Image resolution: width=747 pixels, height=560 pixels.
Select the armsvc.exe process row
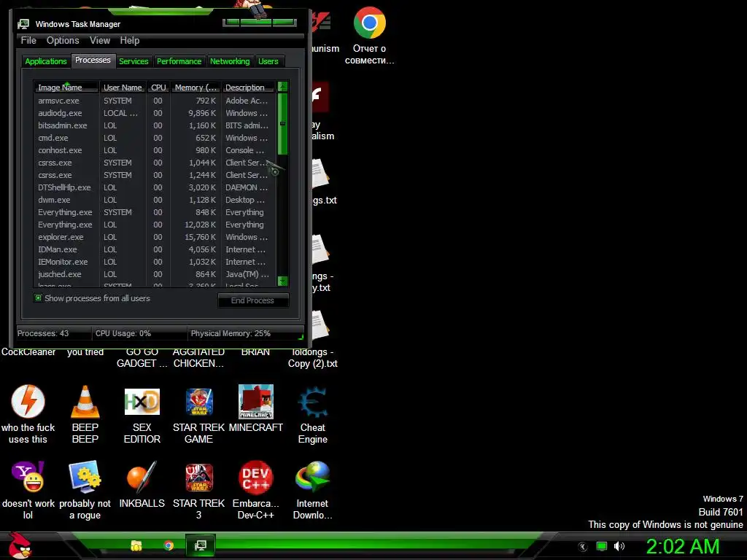click(x=155, y=101)
